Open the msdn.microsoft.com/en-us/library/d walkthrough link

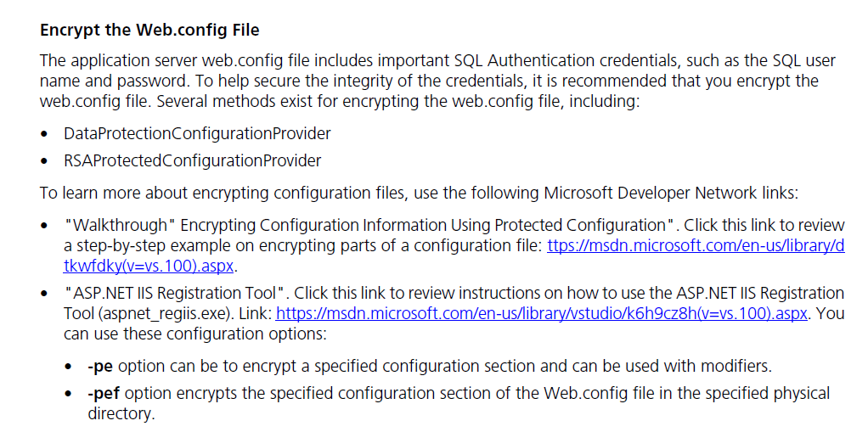696,246
